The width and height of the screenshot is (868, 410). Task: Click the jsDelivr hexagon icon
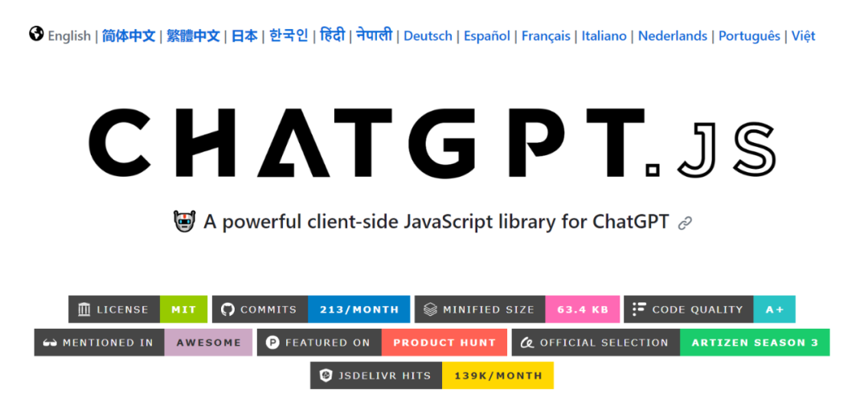[x=326, y=375]
